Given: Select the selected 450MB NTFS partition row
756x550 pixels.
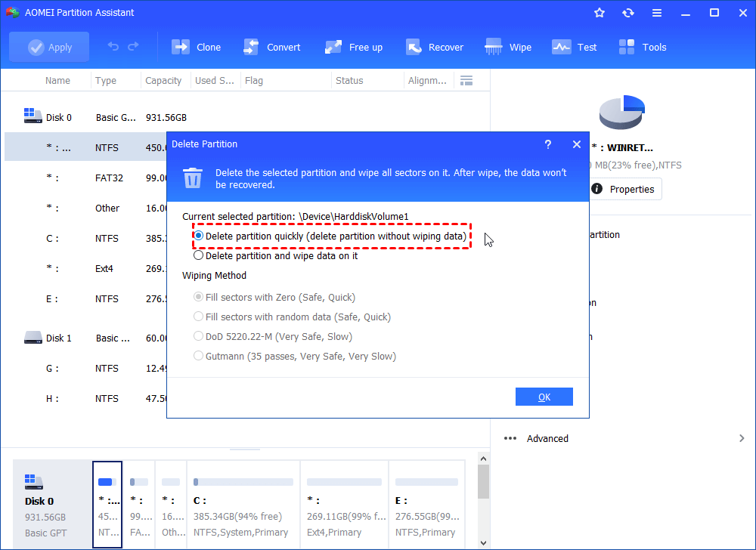Looking at the screenshot, I should coord(86,147).
